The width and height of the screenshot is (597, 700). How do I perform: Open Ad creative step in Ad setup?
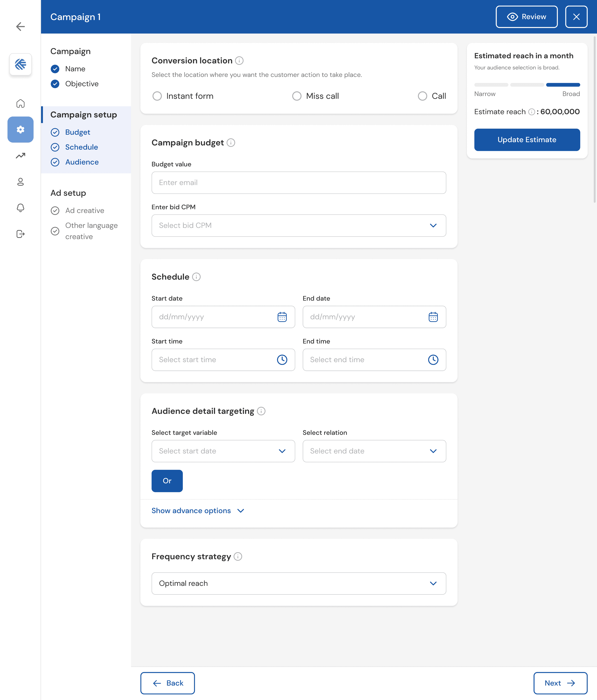[84, 211]
